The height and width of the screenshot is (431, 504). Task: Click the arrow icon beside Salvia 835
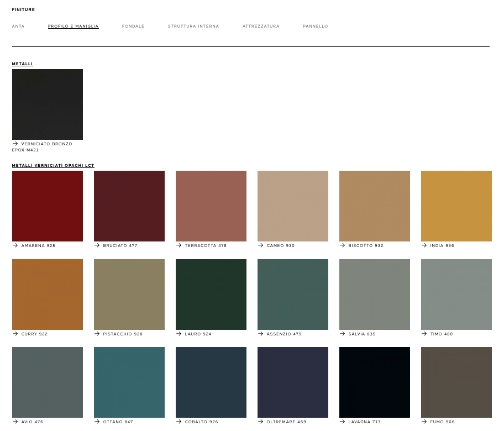point(342,334)
